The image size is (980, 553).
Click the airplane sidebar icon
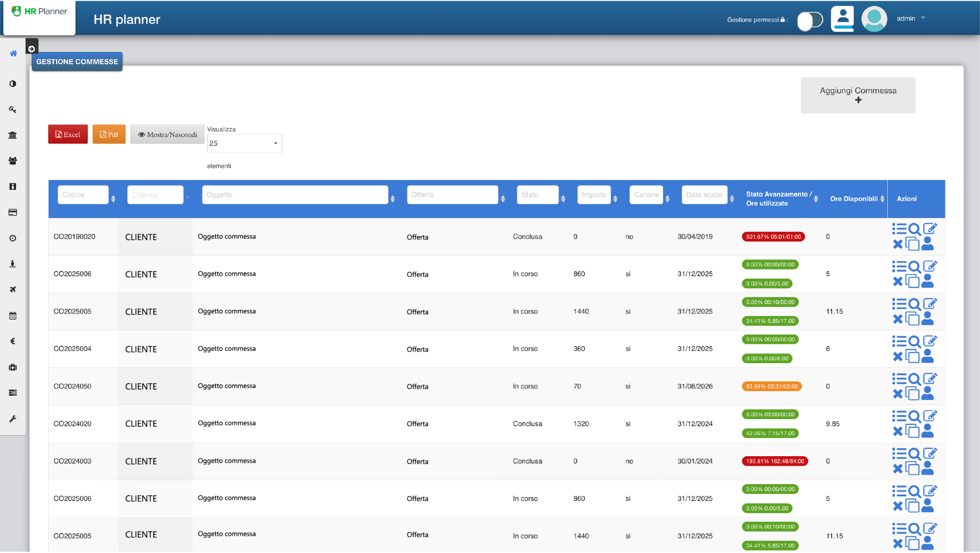click(x=13, y=290)
